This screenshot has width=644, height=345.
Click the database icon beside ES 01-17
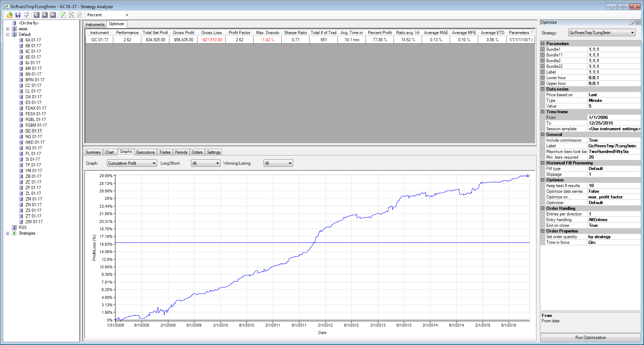click(21, 103)
